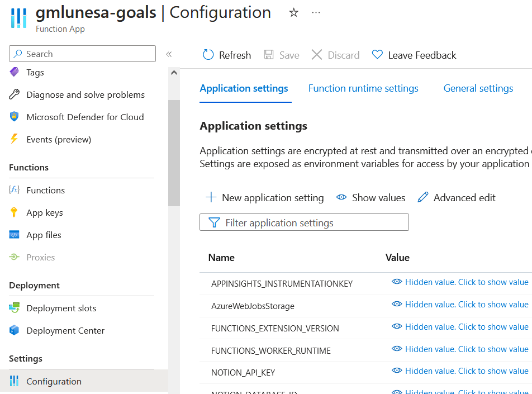532x394 pixels.
Task: Collapse the sidebar with double chevron
Action: click(x=169, y=54)
